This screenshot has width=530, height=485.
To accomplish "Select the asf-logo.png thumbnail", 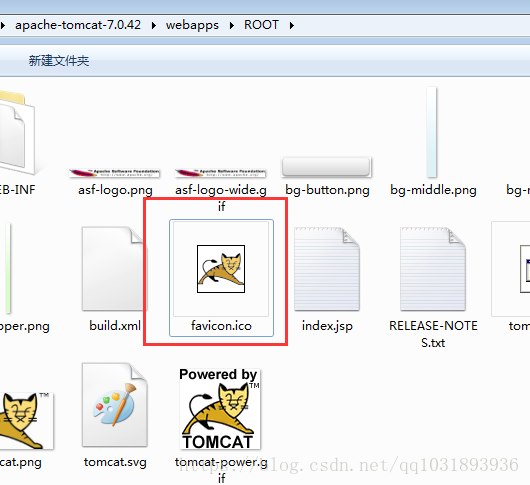I will pyautogui.click(x=114, y=173).
